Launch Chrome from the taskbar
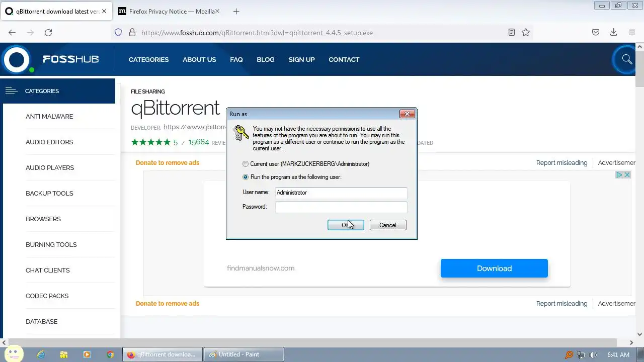The width and height of the screenshot is (644, 362). 110,354
